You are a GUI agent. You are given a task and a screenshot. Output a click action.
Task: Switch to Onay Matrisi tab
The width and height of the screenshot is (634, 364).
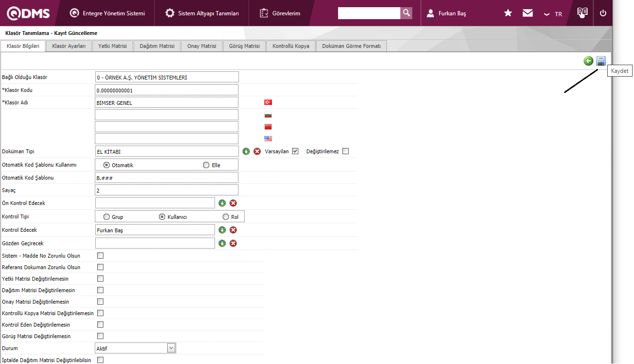coord(202,46)
